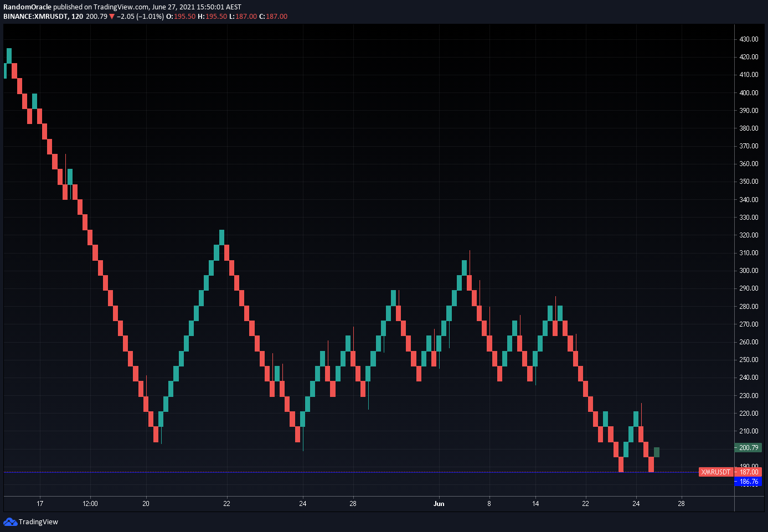Click the low value L:187.00
768x532 pixels.
point(243,17)
